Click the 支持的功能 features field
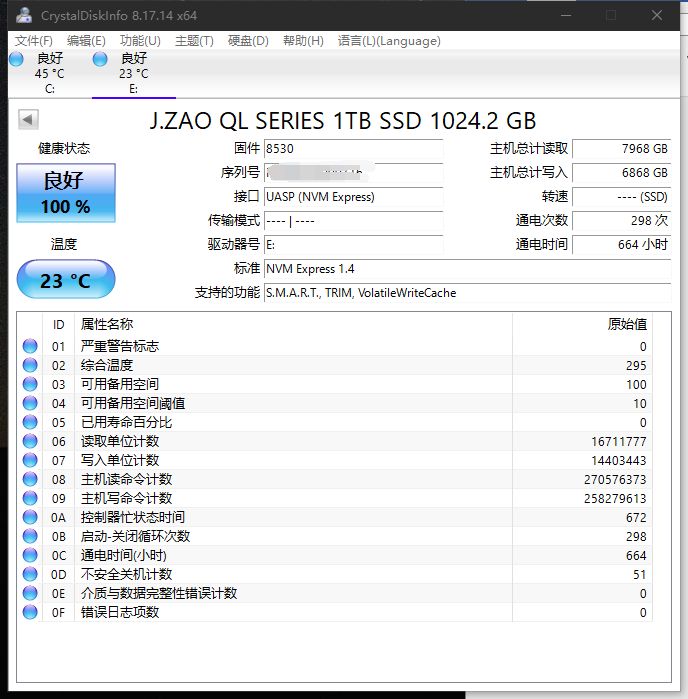The width and height of the screenshot is (688, 699). [x=467, y=293]
